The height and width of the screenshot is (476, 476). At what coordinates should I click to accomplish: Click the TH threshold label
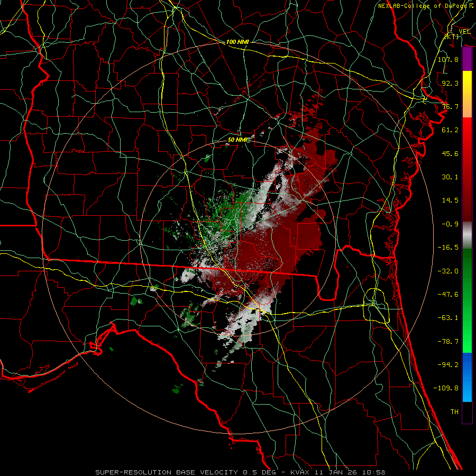(454, 412)
